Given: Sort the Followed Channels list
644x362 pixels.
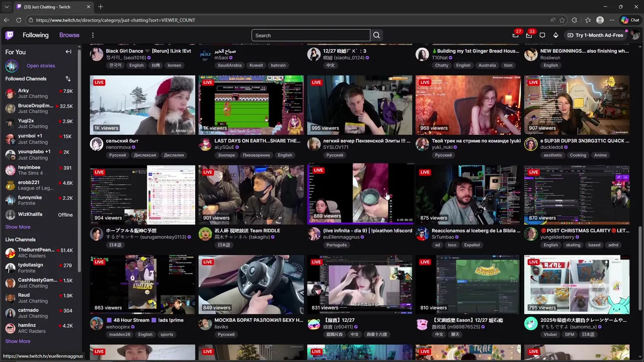Looking at the screenshot, I should (68, 79).
